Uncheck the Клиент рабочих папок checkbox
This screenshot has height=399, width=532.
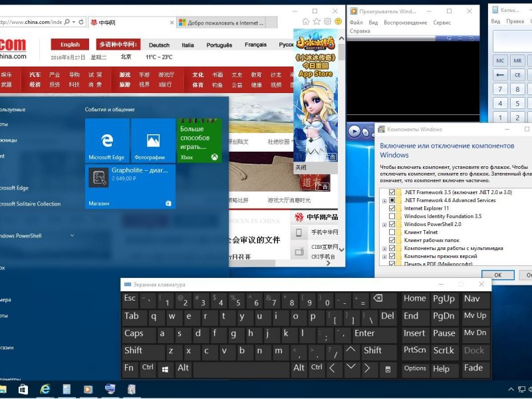392,240
